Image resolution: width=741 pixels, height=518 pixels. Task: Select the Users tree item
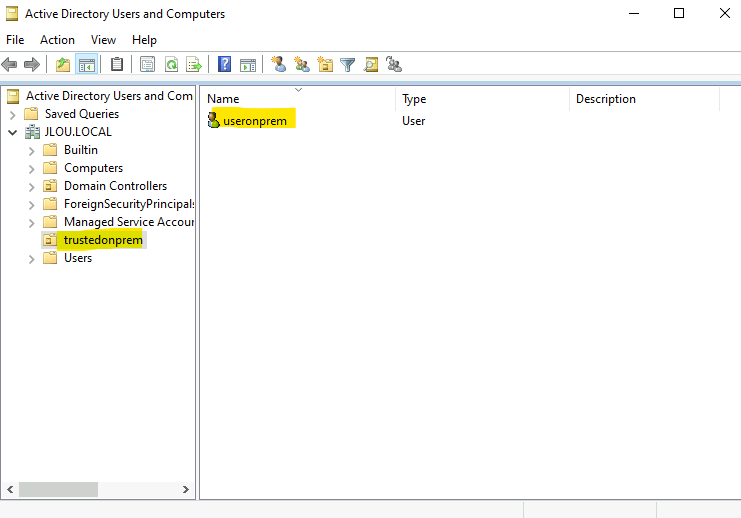coord(78,258)
